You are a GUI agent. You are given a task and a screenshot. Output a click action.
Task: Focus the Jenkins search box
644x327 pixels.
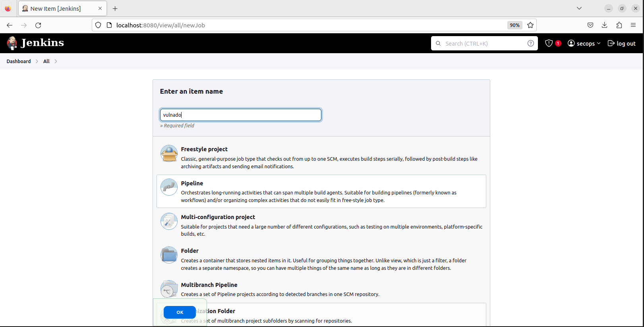click(x=484, y=43)
